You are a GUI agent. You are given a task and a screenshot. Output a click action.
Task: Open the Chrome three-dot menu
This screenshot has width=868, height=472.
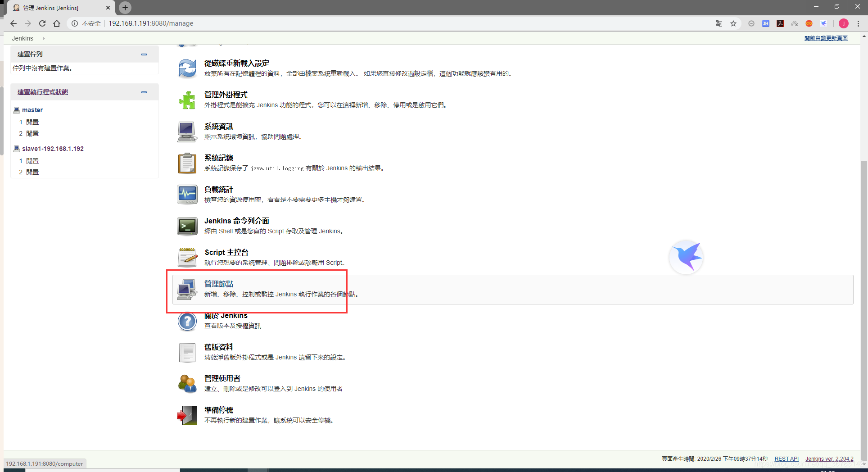859,23
